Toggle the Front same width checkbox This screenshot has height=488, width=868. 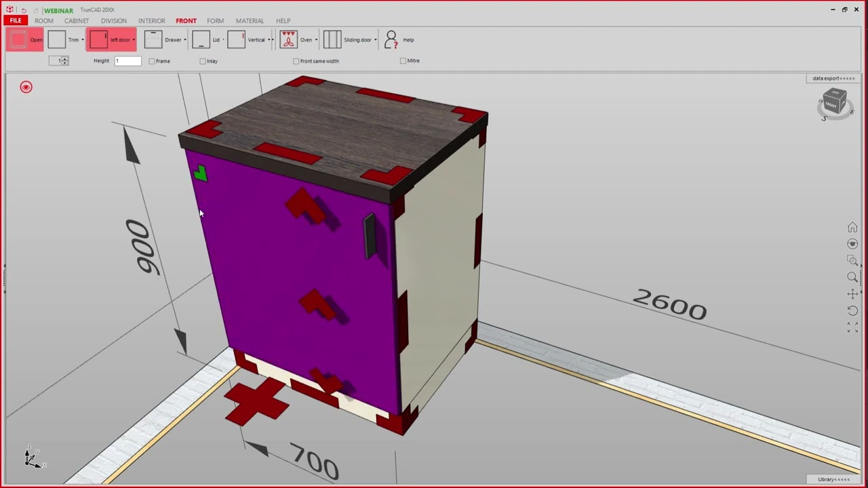(296, 61)
